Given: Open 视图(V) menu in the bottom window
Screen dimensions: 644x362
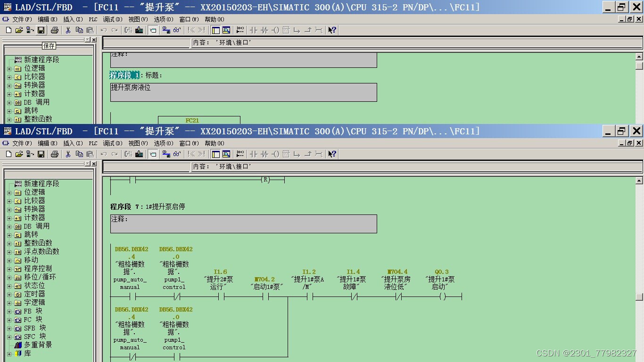Looking at the screenshot, I should click(x=138, y=143).
